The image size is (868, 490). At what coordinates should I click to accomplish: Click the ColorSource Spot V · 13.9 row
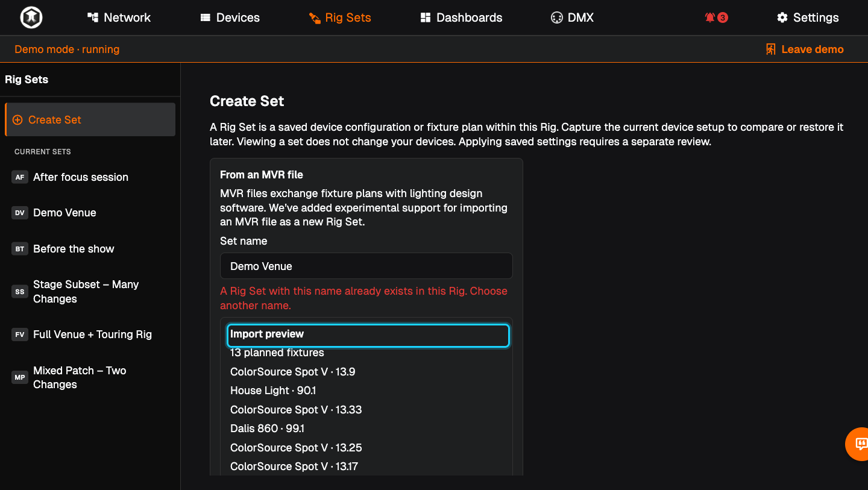click(292, 372)
